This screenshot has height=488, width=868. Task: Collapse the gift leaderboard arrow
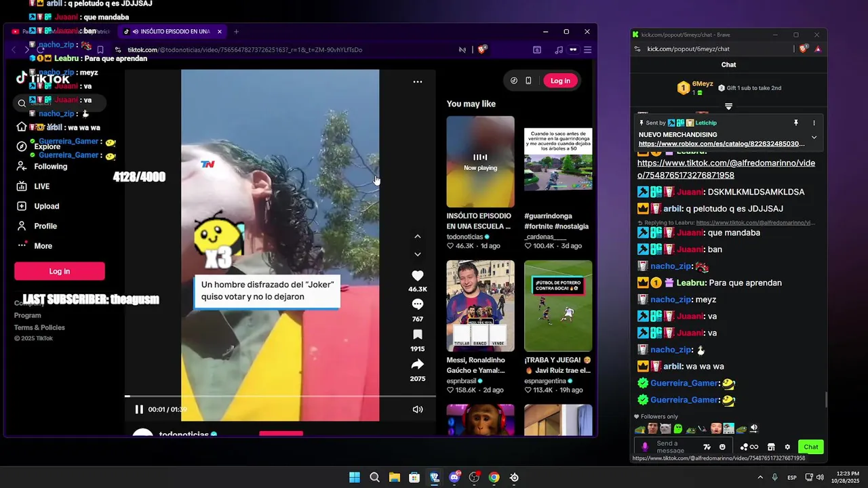[728, 106]
